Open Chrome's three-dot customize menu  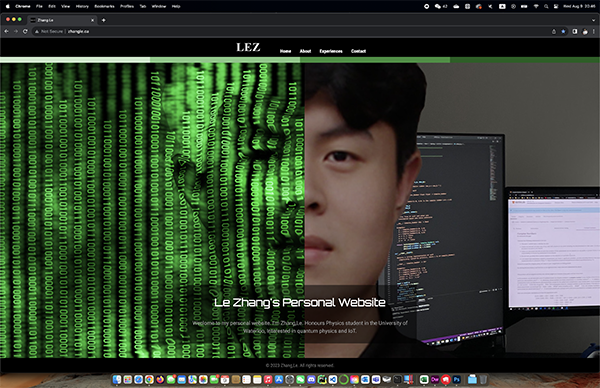(594, 31)
